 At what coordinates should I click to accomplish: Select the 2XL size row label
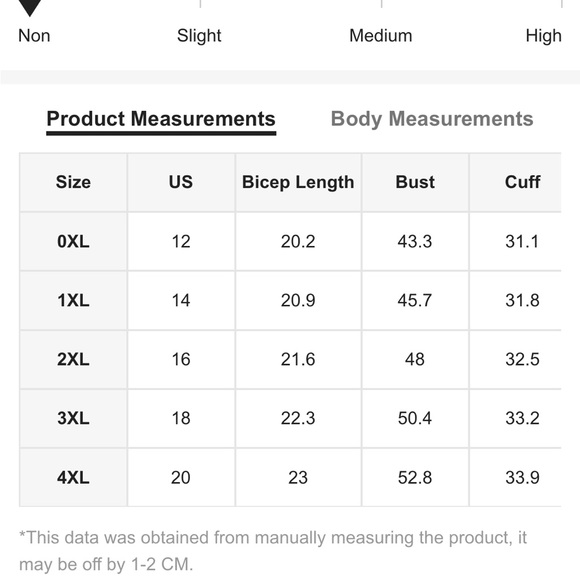pos(73,359)
